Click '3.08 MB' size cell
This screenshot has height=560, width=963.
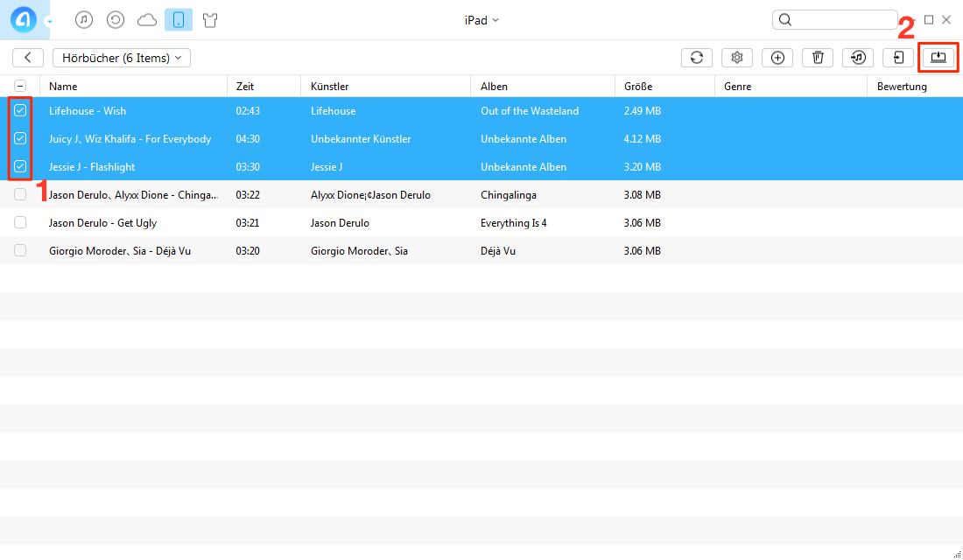coord(643,194)
